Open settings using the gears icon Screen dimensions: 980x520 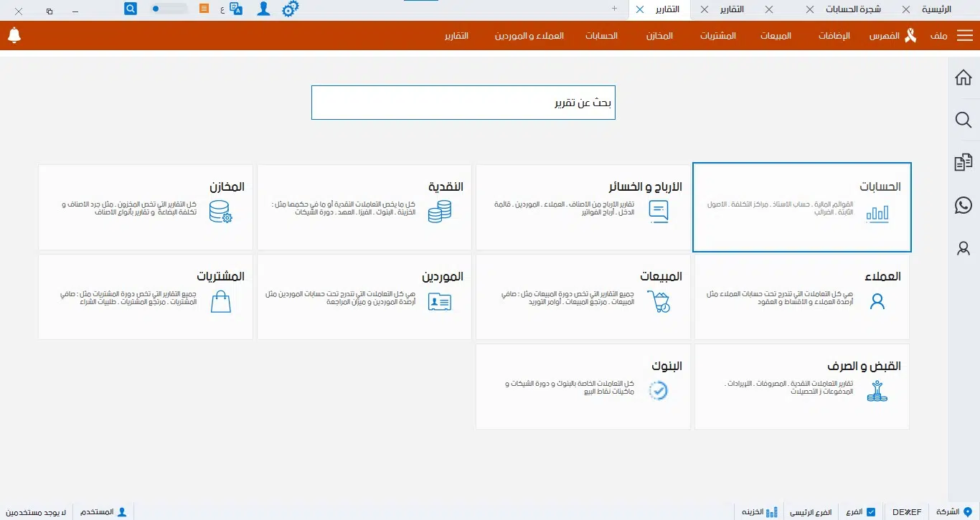click(x=290, y=9)
